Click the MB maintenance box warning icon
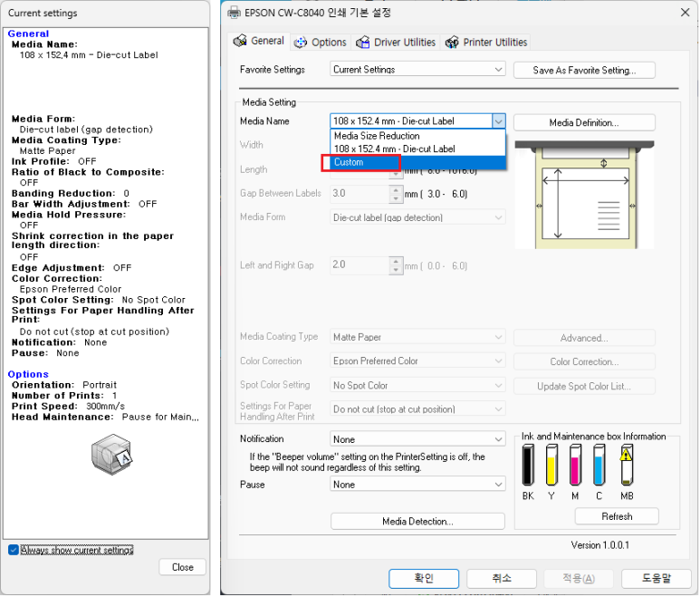This screenshot has height=596, width=700. (627, 454)
